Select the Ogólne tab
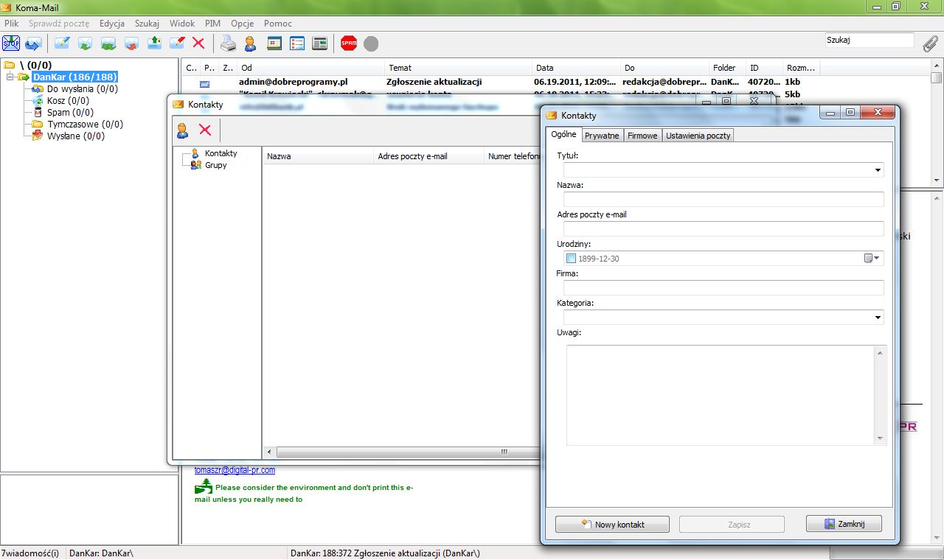 tap(563, 135)
